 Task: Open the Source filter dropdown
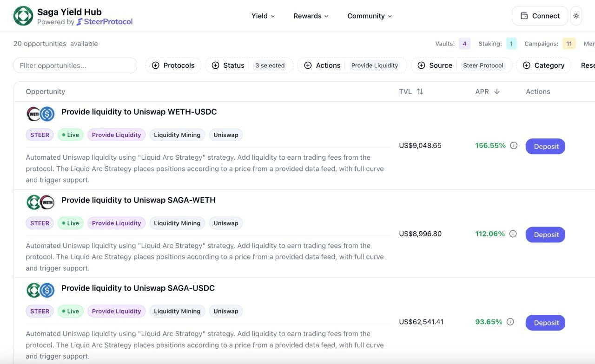(x=461, y=65)
